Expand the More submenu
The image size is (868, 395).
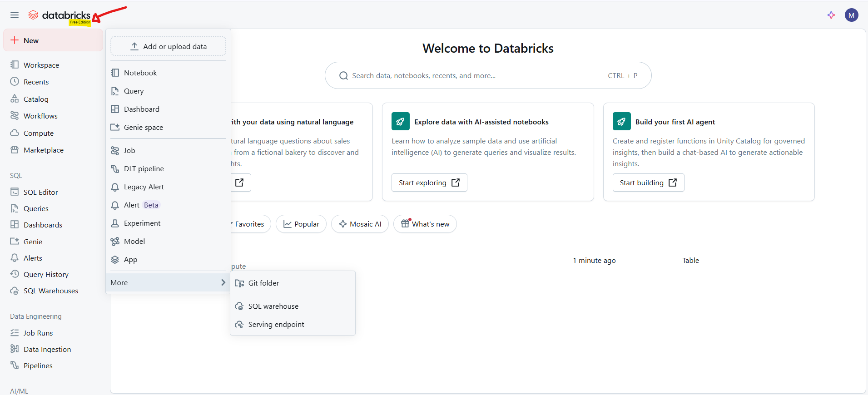[168, 282]
